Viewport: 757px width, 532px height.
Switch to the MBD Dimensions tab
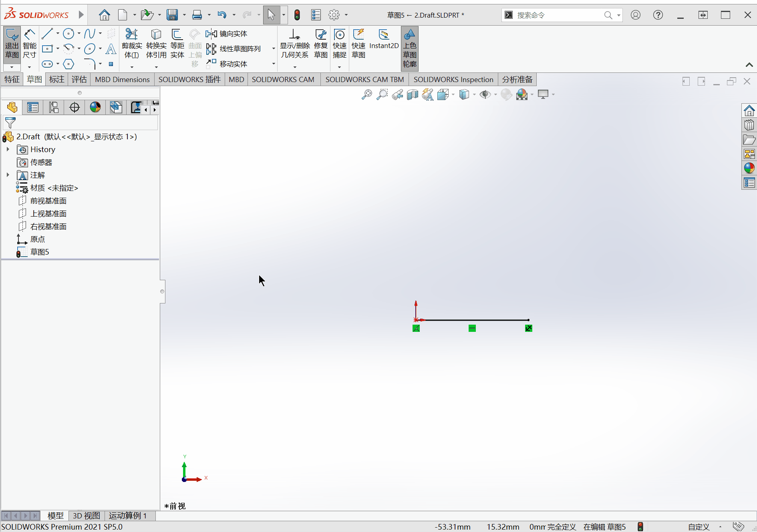pyautogui.click(x=122, y=79)
